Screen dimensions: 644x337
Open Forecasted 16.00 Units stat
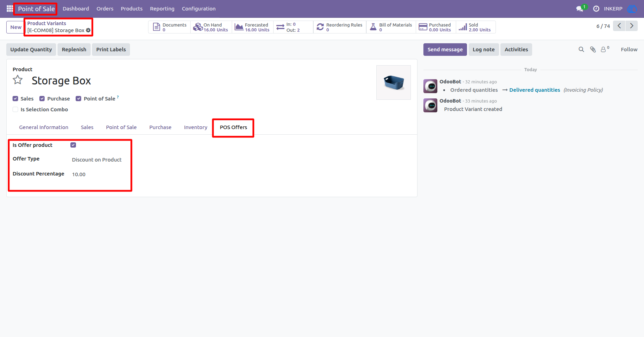253,27
